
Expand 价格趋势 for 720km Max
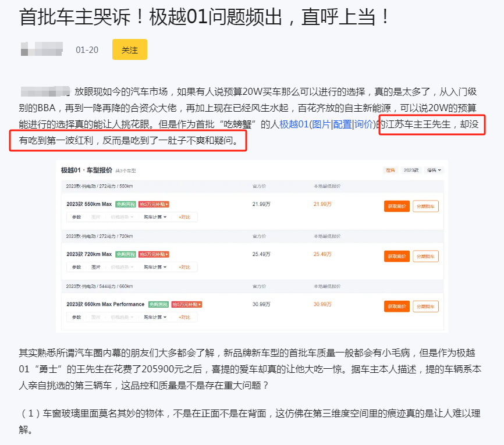pyautogui.click(x=122, y=268)
